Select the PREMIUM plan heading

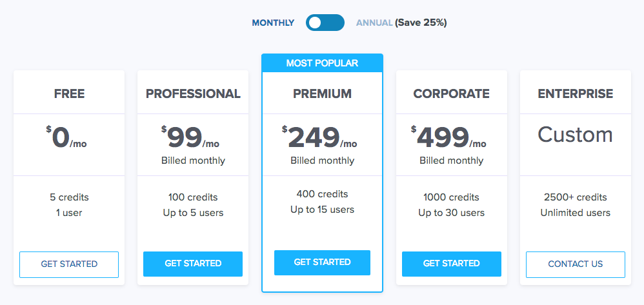tap(322, 93)
